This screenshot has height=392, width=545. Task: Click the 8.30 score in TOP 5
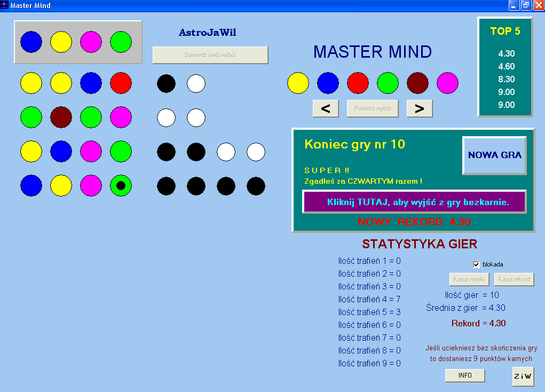[x=507, y=79]
